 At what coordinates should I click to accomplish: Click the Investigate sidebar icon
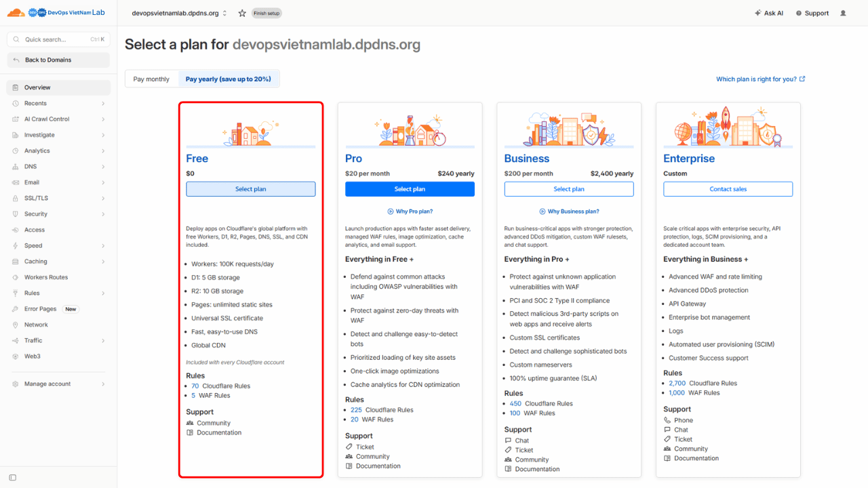(x=16, y=135)
